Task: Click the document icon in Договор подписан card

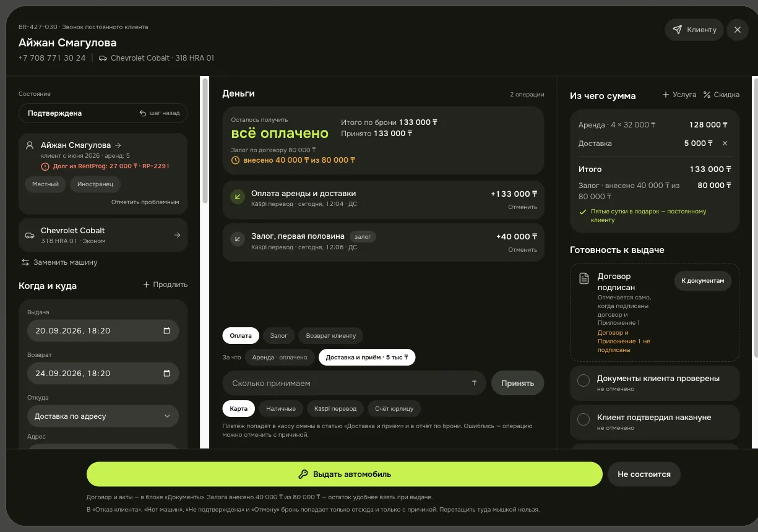Action: coord(584,278)
